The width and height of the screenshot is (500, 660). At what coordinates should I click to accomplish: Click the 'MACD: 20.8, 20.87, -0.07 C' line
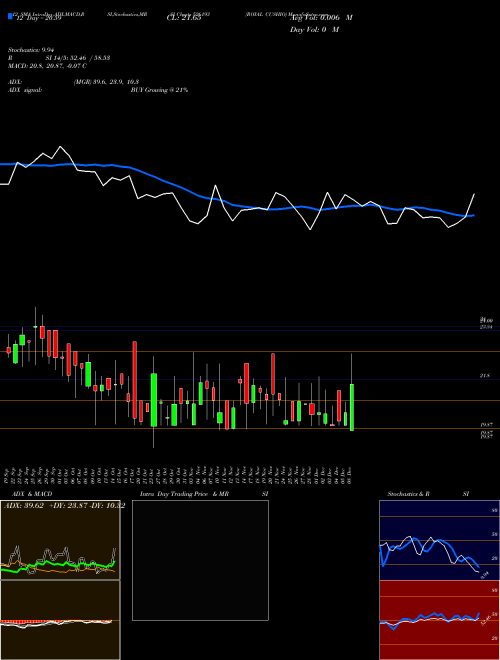pyautogui.click(x=47, y=66)
